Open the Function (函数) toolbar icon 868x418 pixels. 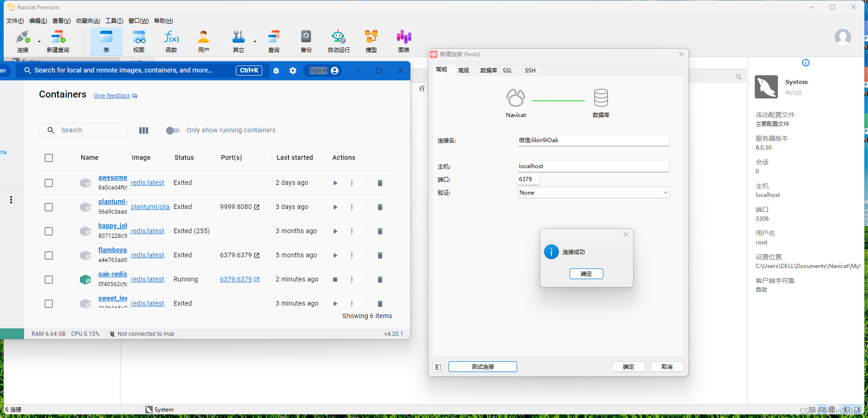(x=171, y=41)
